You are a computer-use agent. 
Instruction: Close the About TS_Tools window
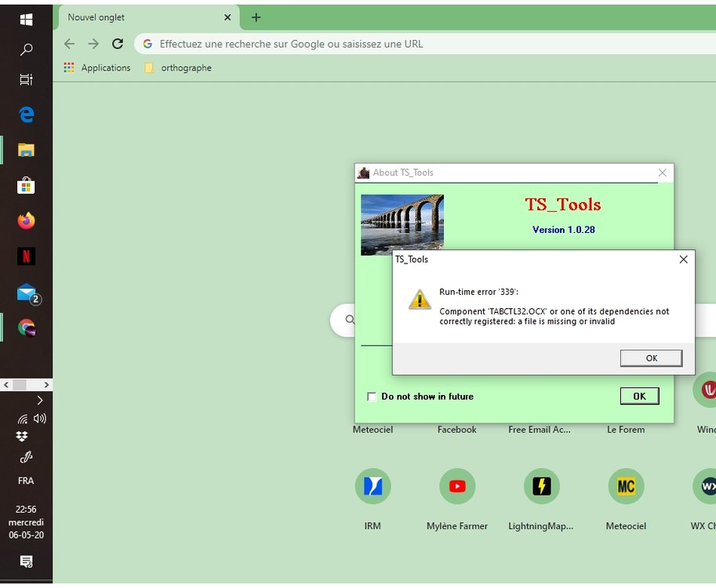tap(662, 172)
